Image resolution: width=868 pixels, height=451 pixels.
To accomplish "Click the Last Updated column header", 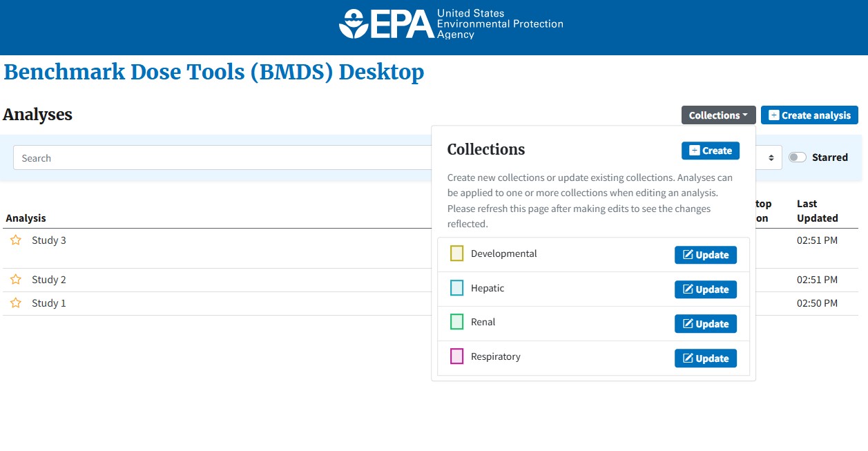I will click(x=818, y=211).
